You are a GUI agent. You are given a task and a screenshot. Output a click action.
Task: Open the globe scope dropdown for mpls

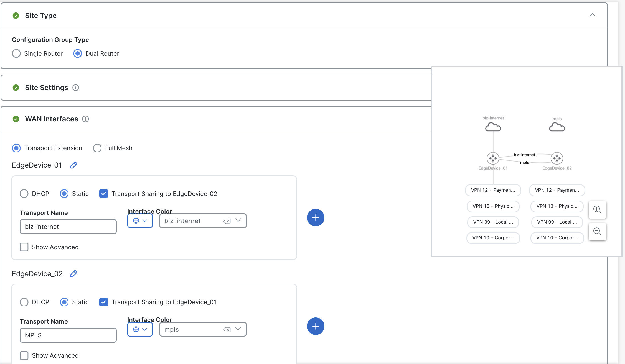tap(140, 329)
